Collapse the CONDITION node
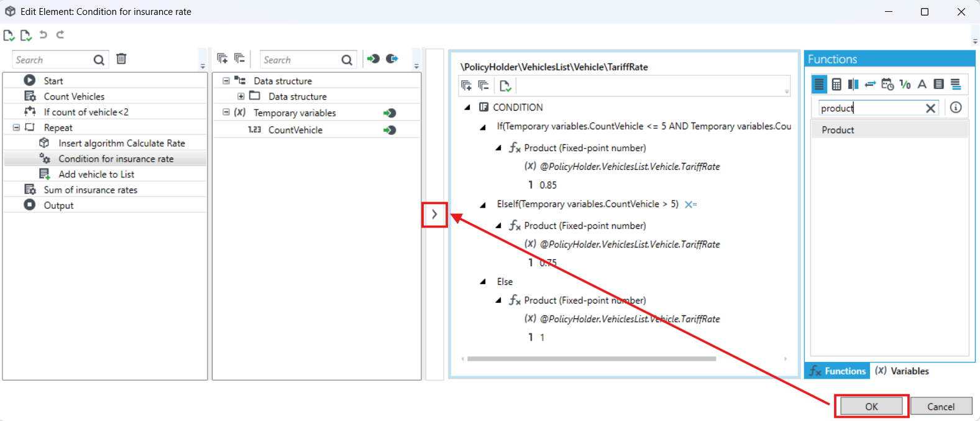980x421 pixels. (x=467, y=108)
